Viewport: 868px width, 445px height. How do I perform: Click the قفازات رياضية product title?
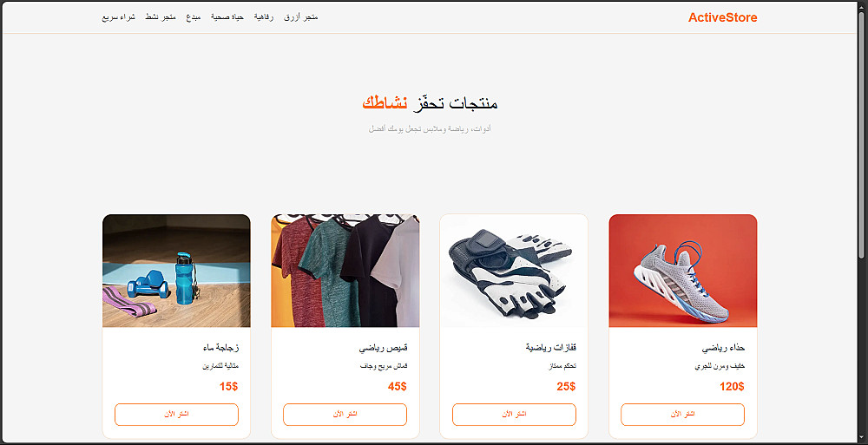tap(551, 348)
